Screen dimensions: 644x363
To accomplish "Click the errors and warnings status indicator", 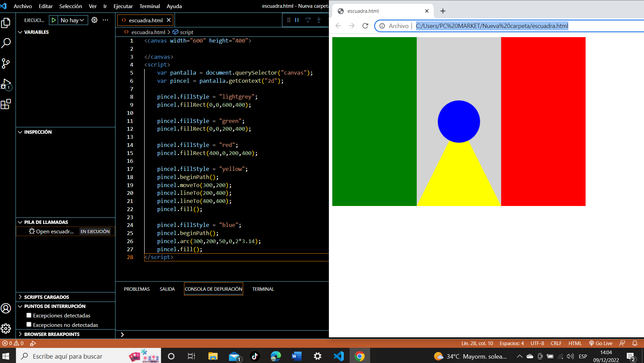I will click(13, 343).
